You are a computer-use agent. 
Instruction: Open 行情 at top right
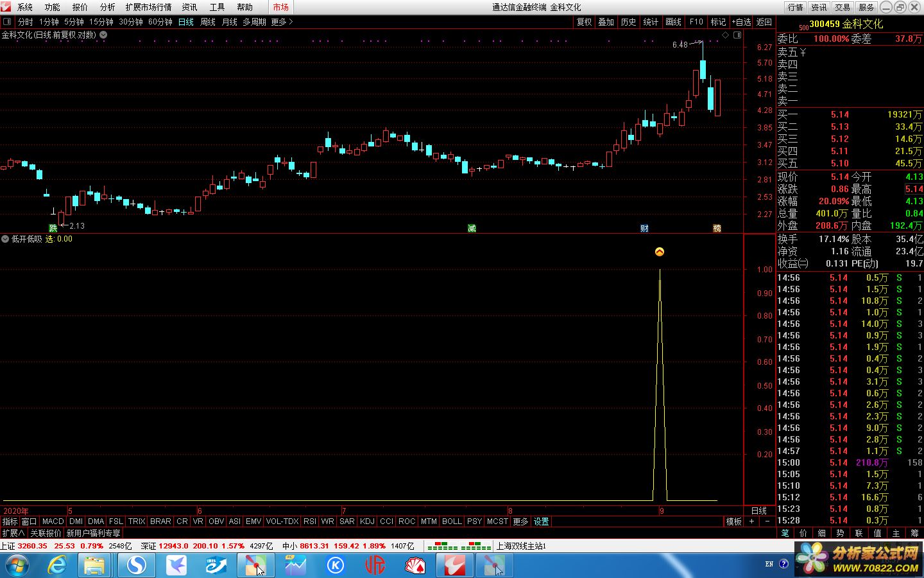point(795,7)
